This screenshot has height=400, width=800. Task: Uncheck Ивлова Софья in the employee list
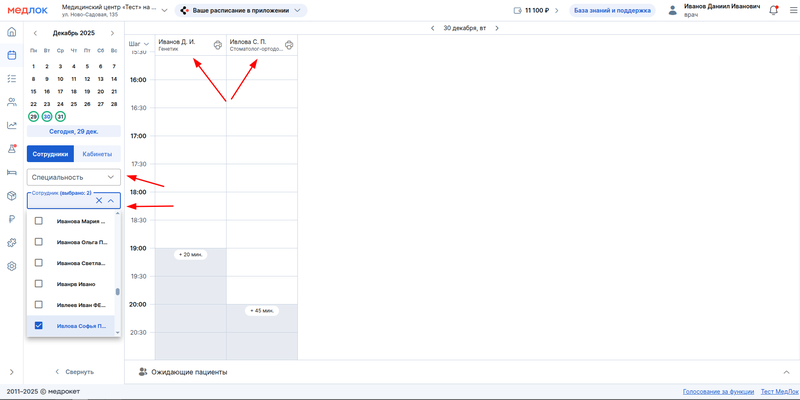click(x=39, y=326)
